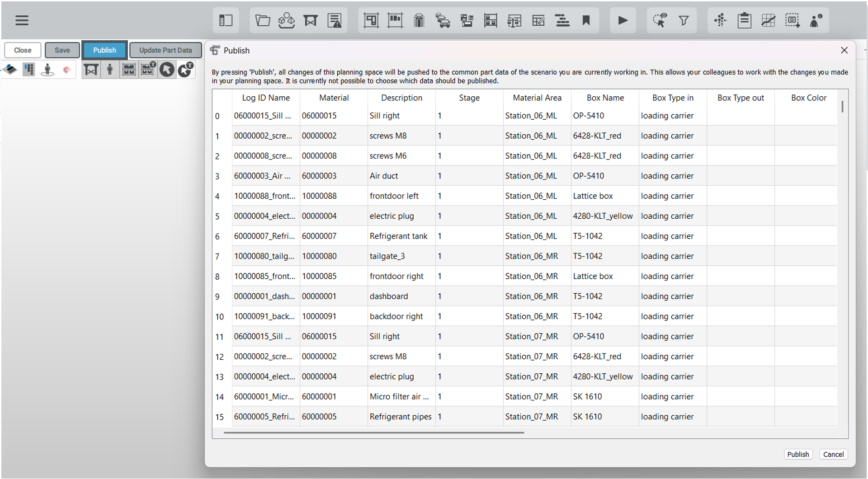Screen dimensions: 868x479
Task: Click the Material Area column header
Action: point(537,98)
